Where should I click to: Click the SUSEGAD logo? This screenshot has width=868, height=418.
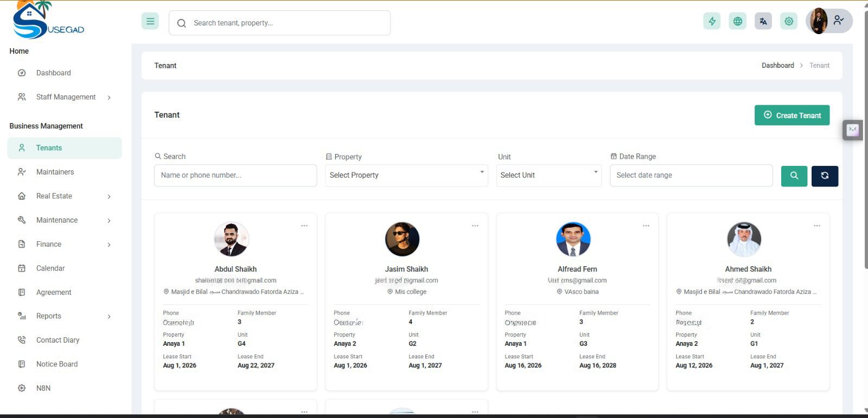pos(49,20)
